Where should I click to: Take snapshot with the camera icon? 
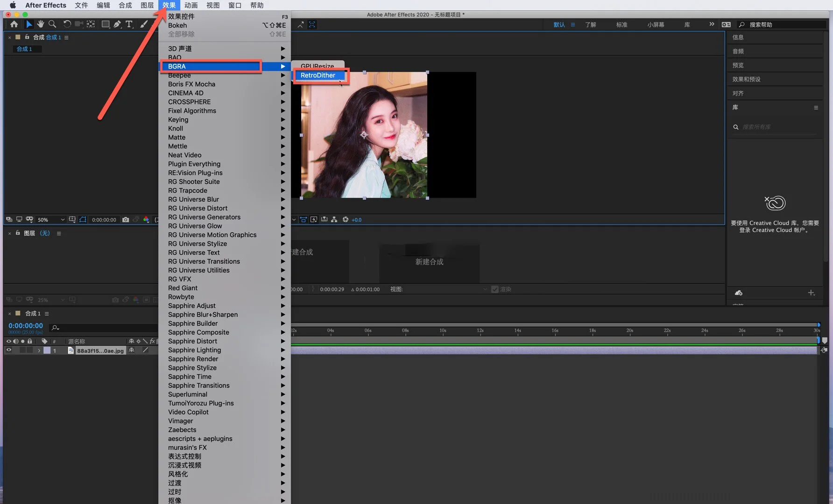click(x=126, y=219)
